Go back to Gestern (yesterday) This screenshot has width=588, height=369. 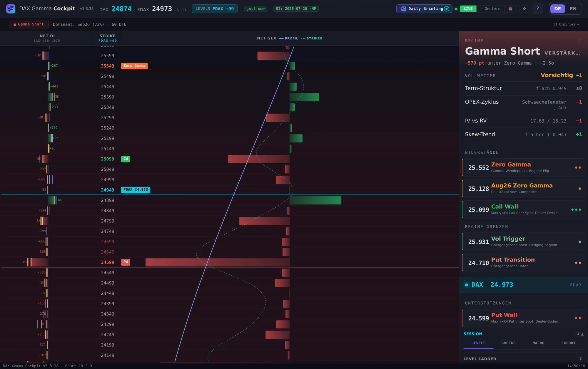490,9
